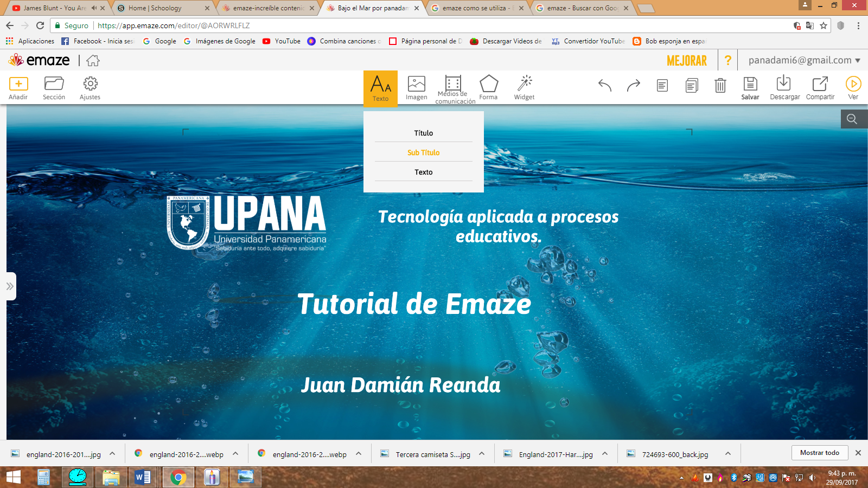868x488 pixels.
Task: Open the Sección panel
Action: 54,88
